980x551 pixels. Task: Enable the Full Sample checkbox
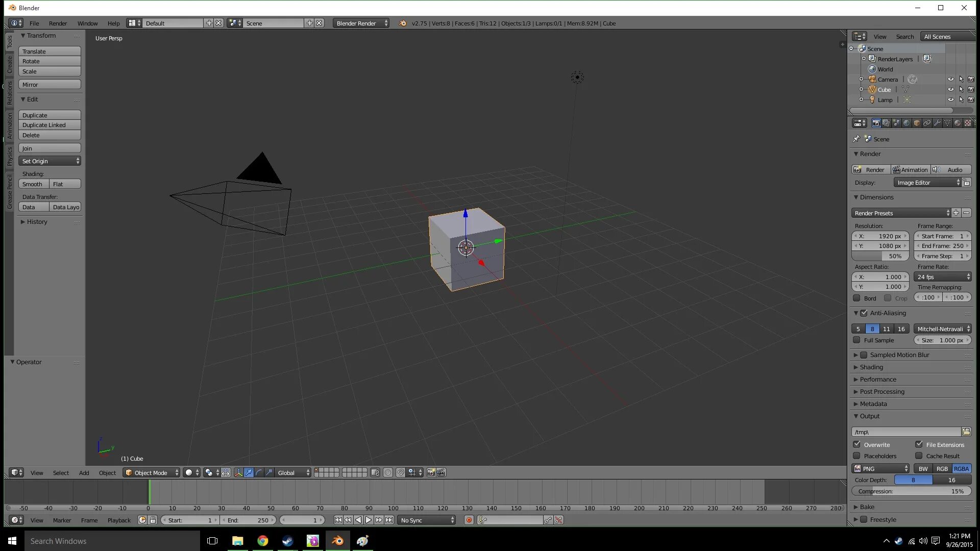point(856,340)
